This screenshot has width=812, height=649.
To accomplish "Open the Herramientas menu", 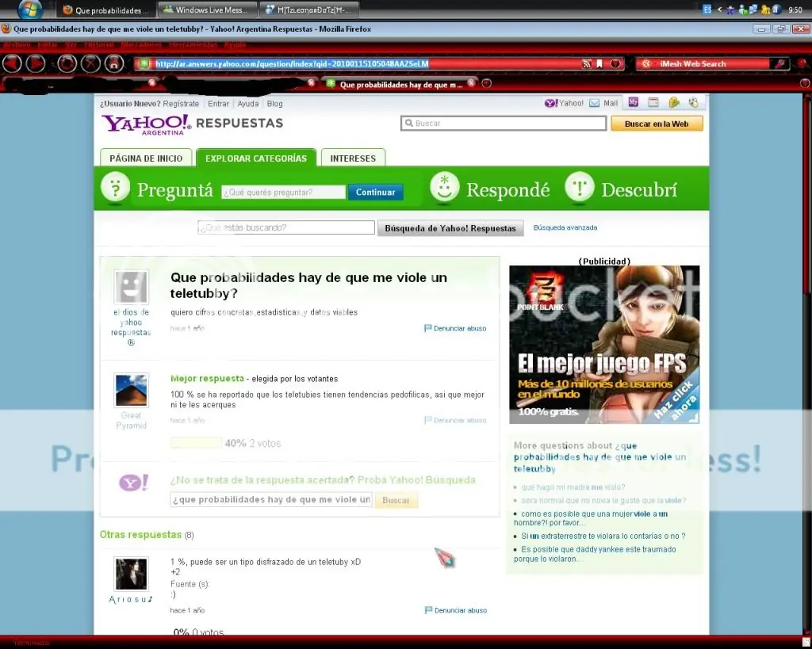I will tap(193, 44).
